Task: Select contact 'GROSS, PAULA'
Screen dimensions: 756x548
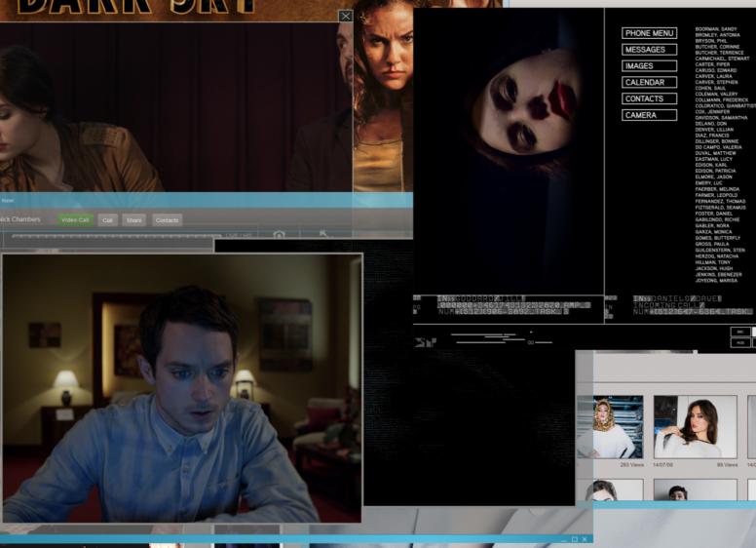Action: coord(712,244)
